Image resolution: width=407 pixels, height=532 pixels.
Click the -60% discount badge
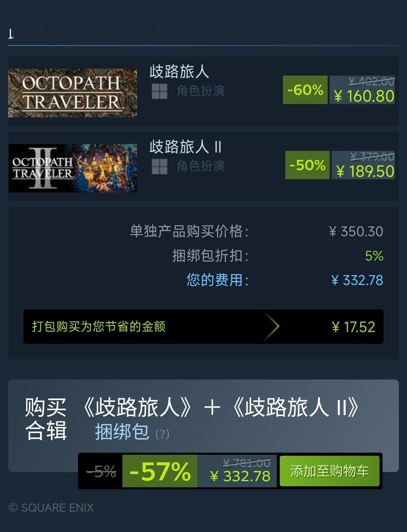(305, 90)
